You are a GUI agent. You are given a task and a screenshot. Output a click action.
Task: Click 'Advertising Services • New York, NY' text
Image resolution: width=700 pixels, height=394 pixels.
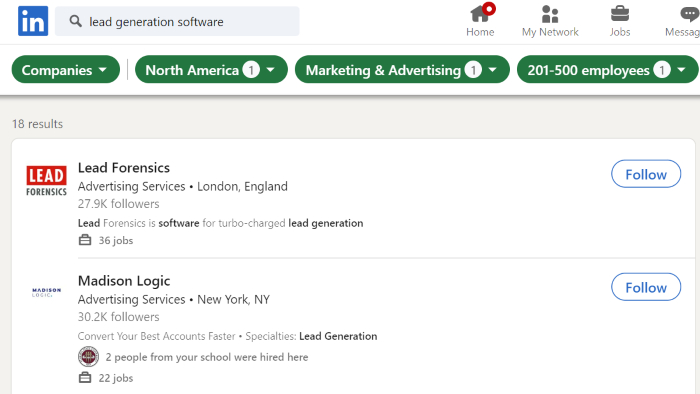174,299
